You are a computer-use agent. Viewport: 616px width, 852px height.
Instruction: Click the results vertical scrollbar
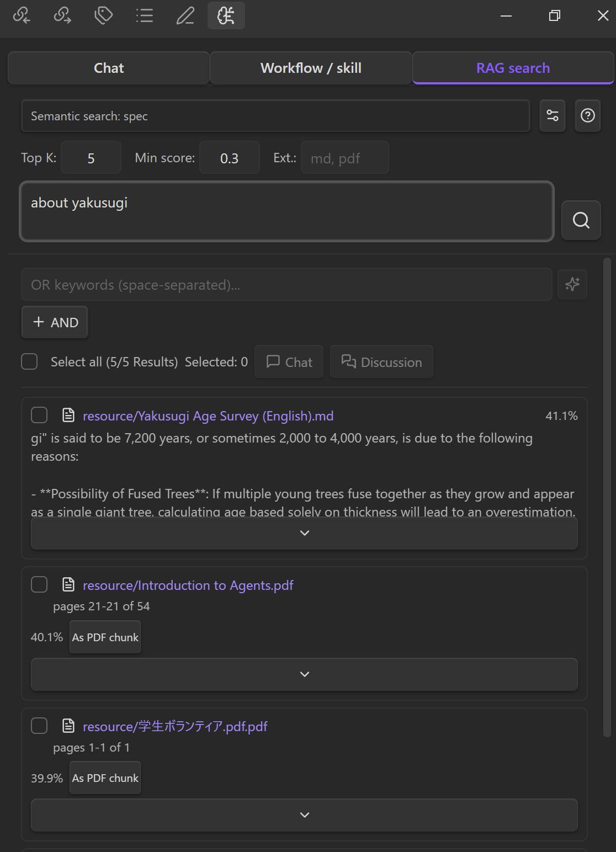coord(607,497)
